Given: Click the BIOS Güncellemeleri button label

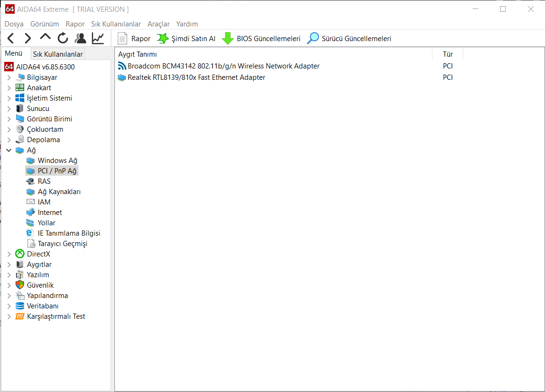Looking at the screenshot, I should coord(268,39).
